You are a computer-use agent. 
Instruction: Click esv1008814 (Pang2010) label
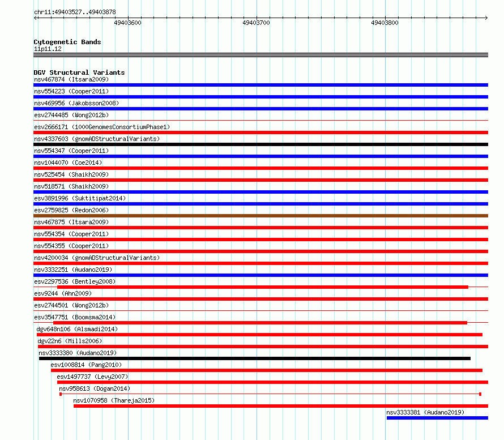[86, 365]
